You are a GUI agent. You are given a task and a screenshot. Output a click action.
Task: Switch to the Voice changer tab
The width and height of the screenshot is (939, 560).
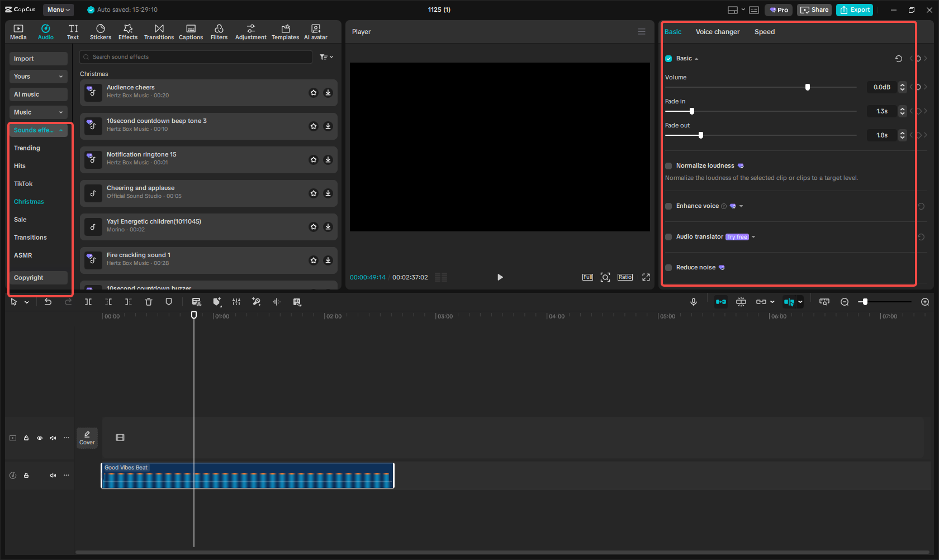tap(718, 32)
